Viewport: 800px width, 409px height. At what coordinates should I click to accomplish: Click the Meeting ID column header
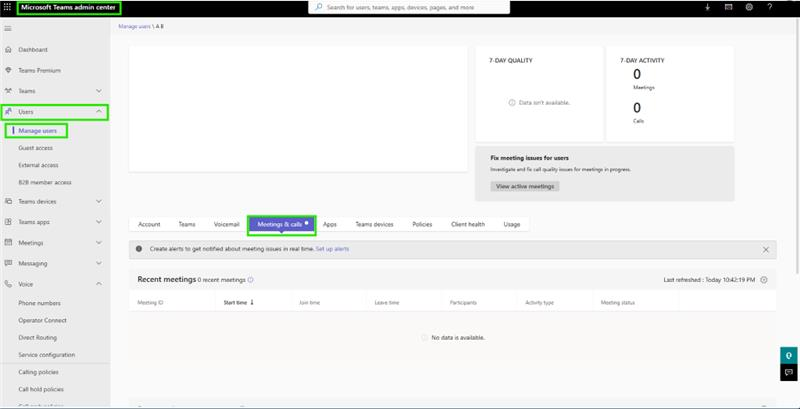pyautogui.click(x=150, y=303)
